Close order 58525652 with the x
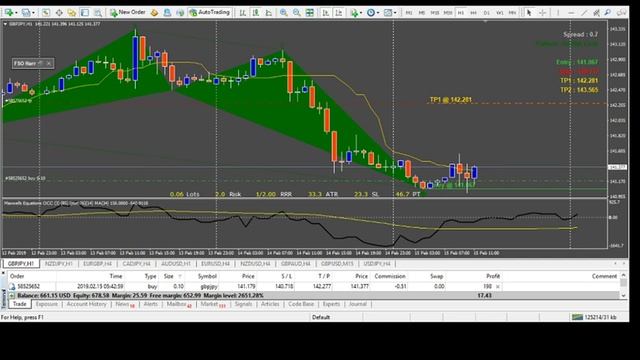The height and width of the screenshot is (360, 640). (x=498, y=287)
